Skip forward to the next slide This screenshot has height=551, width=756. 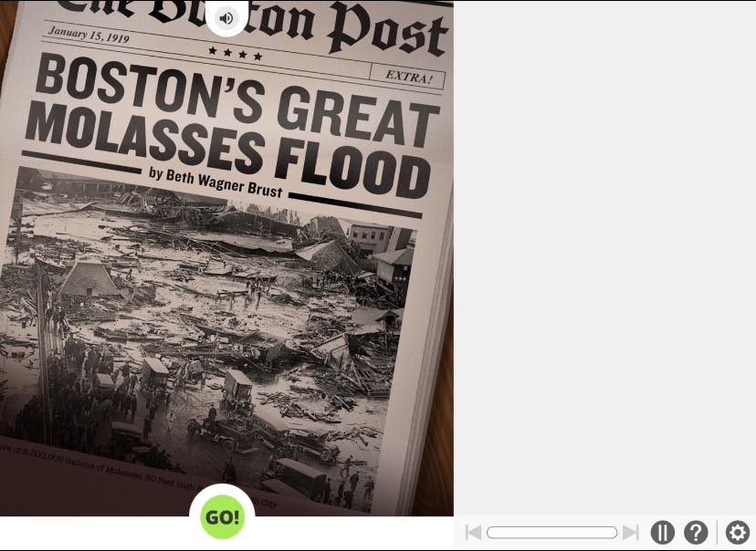click(x=631, y=533)
